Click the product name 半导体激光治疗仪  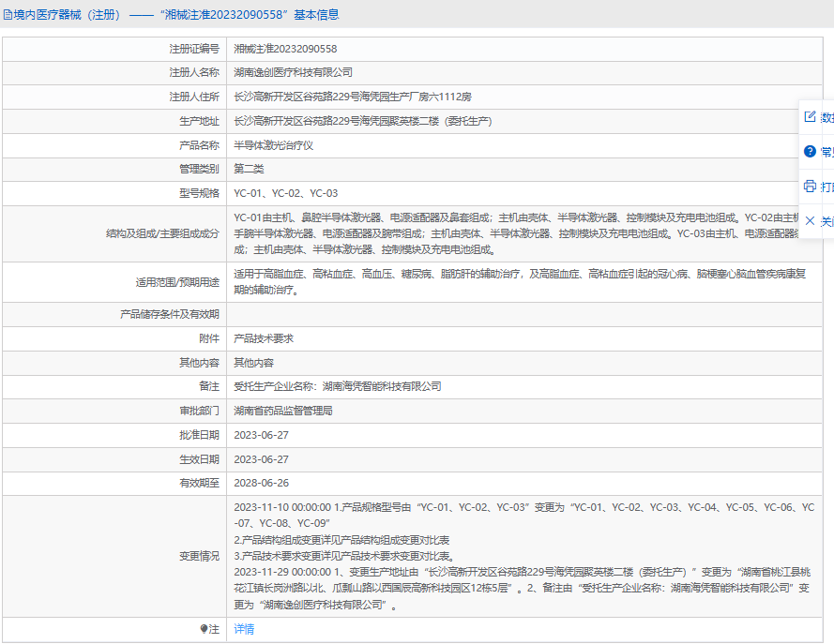pos(273,145)
